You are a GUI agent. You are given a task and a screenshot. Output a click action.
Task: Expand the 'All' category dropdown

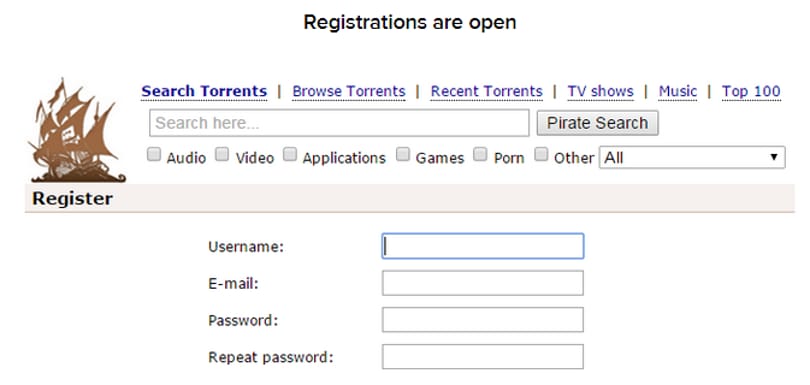(692, 157)
